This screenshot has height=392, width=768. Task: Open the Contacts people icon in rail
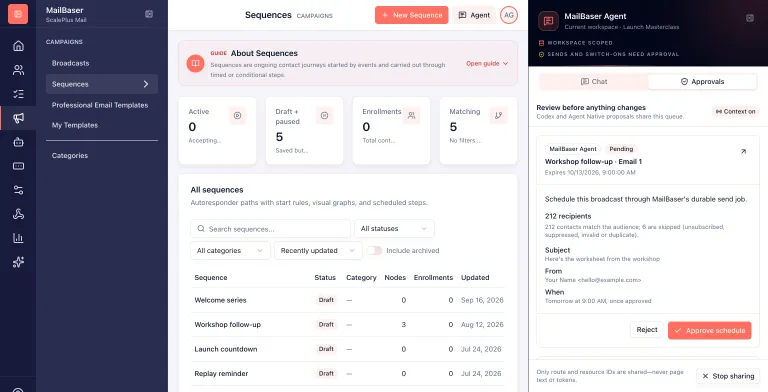(x=18, y=70)
